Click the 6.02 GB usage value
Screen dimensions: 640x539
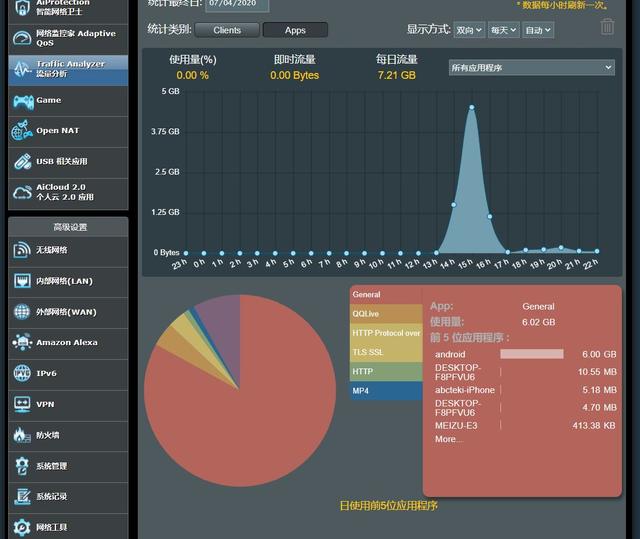pos(538,322)
